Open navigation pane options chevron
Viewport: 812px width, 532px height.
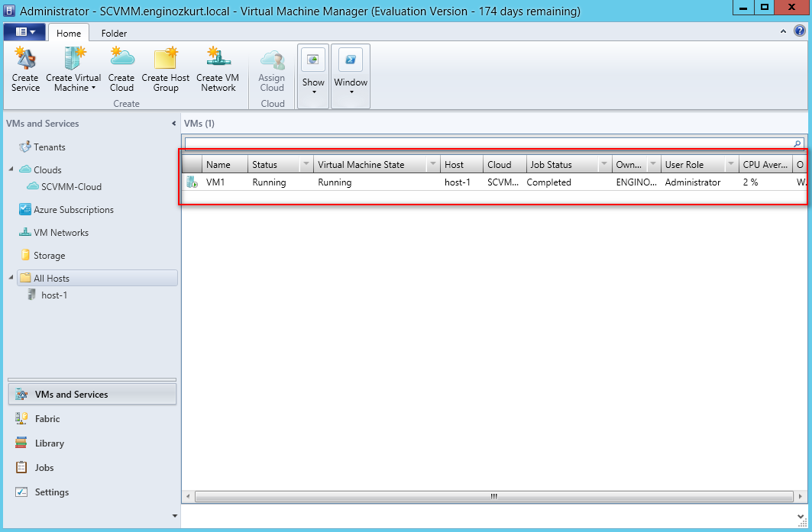click(174, 516)
